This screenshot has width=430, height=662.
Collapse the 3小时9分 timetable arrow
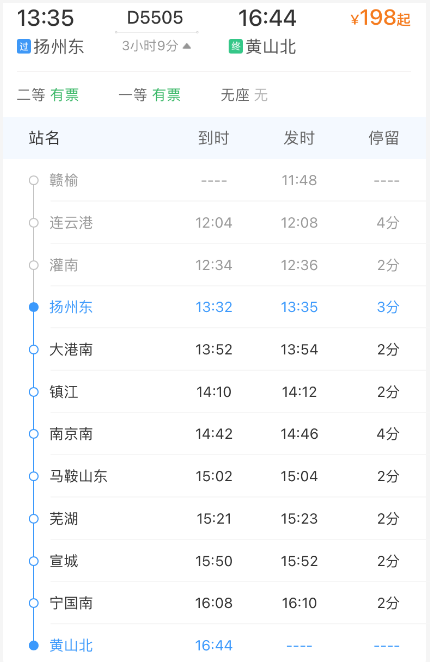click(x=187, y=46)
